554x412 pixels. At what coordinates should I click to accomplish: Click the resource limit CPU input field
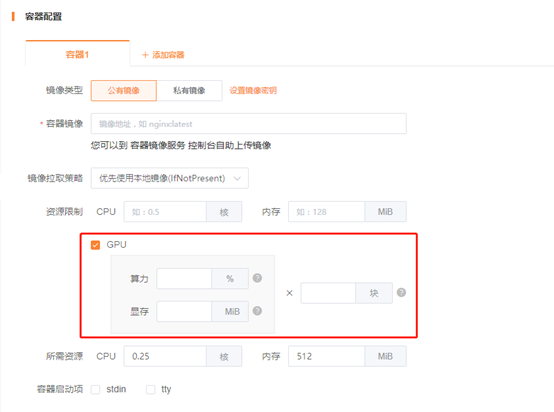tap(165, 212)
